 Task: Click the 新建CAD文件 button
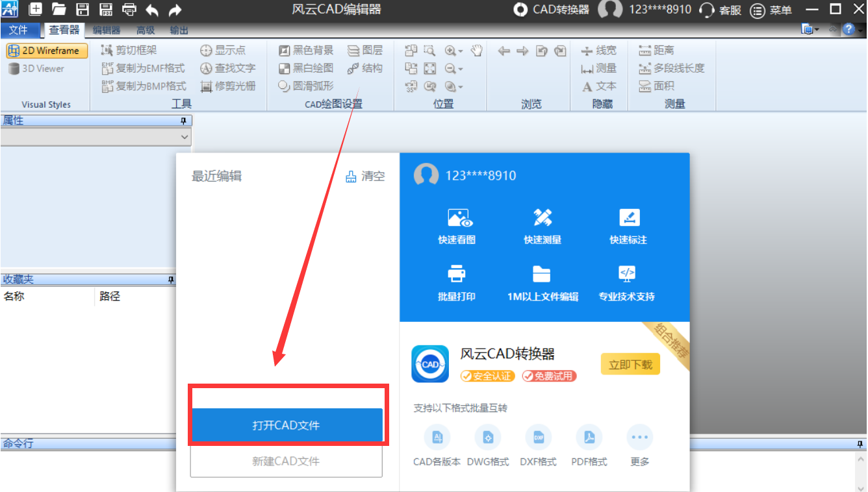[286, 461]
